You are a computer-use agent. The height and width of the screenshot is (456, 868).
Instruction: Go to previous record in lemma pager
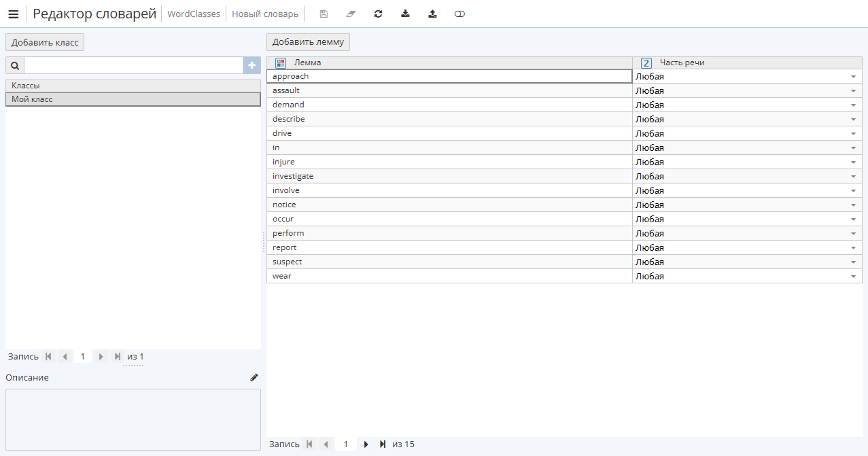click(x=326, y=444)
